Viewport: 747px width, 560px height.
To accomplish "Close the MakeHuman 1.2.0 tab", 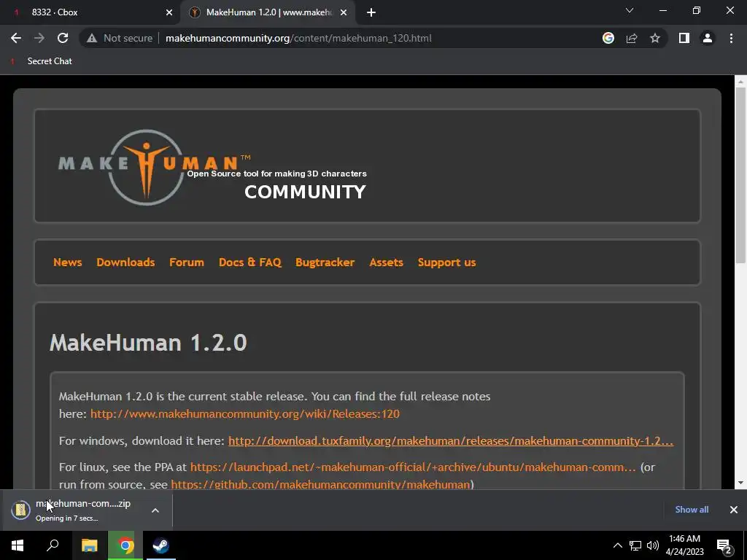I will pos(344,12).
